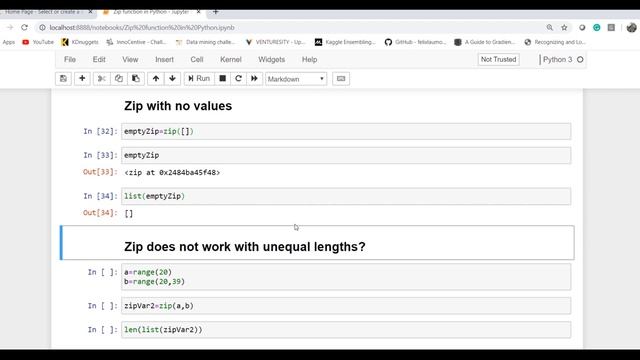Screen dimensions: 640x360
Task: Open browser zoom magnifier icon
Action: point(550,27)
